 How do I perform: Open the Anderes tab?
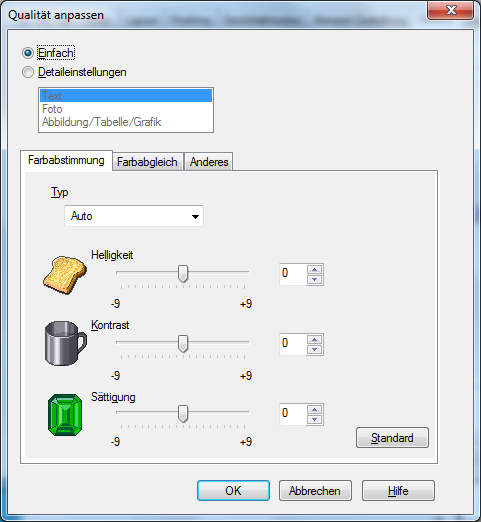(x=209, y=162)
